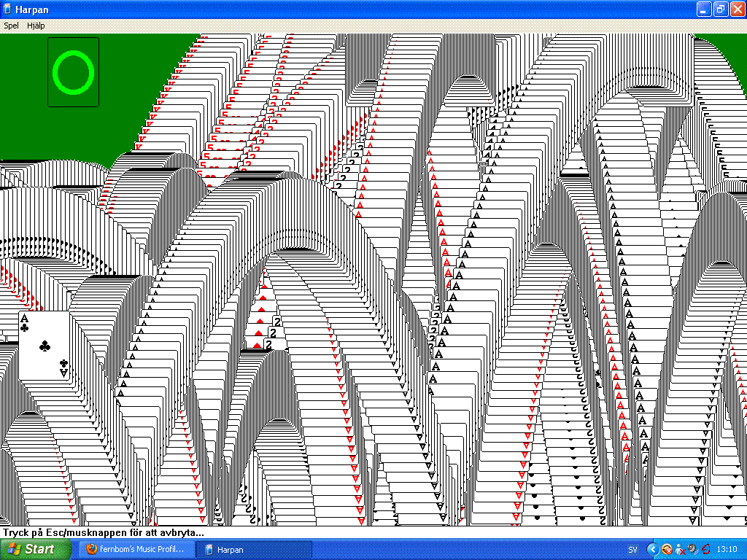Open the Hjälp menu
Image resolution: width=747 pixels, height=560 pixels.
pyautogui.click(x=36, y=26)
